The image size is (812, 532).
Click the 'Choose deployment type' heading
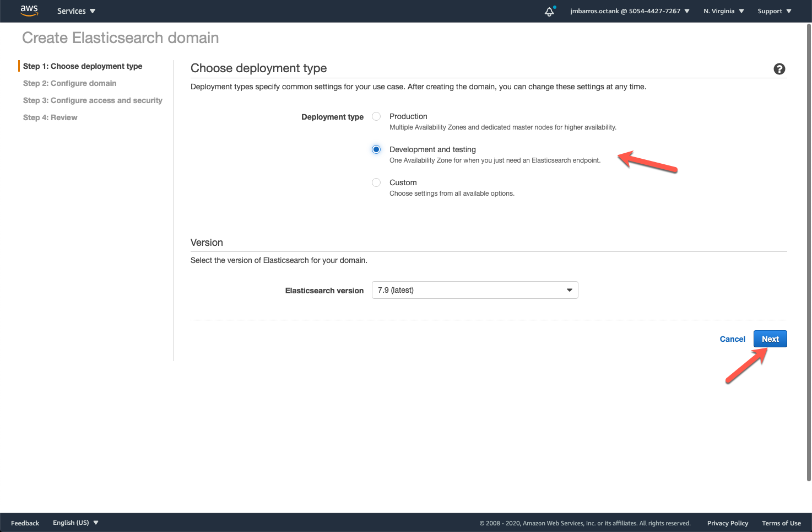click(259, 68)
